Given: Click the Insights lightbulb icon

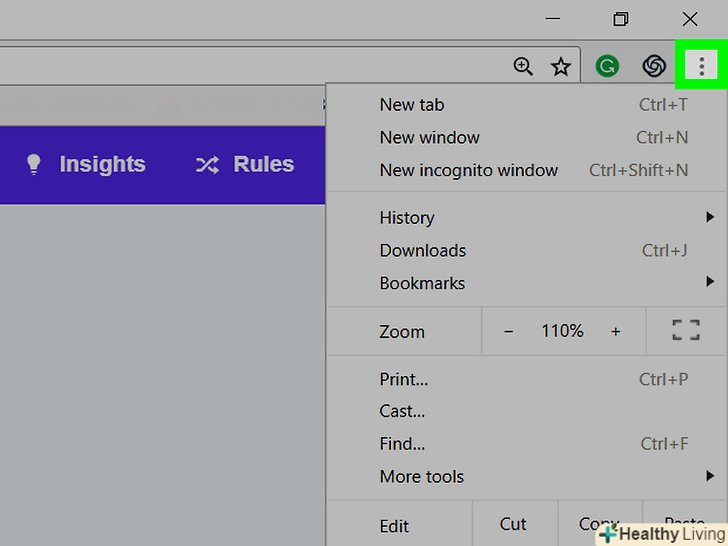Looking at the screenshot, I should tap(34, 165).
